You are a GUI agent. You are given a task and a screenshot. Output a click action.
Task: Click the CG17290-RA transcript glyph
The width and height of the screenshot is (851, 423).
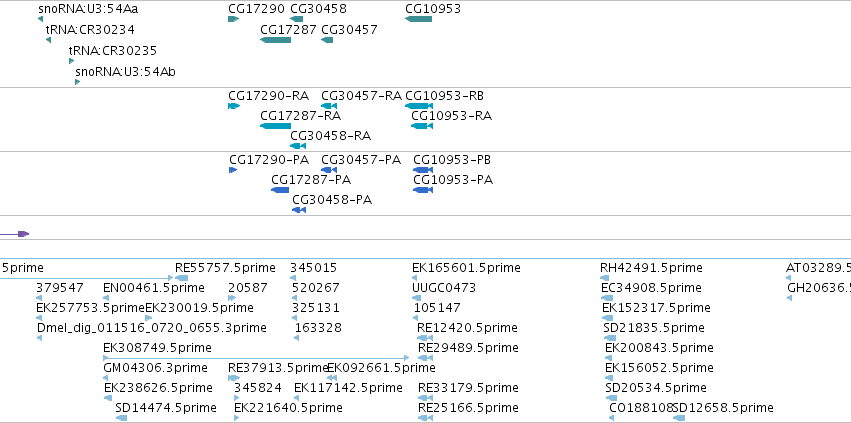click(x=234, y=106)
